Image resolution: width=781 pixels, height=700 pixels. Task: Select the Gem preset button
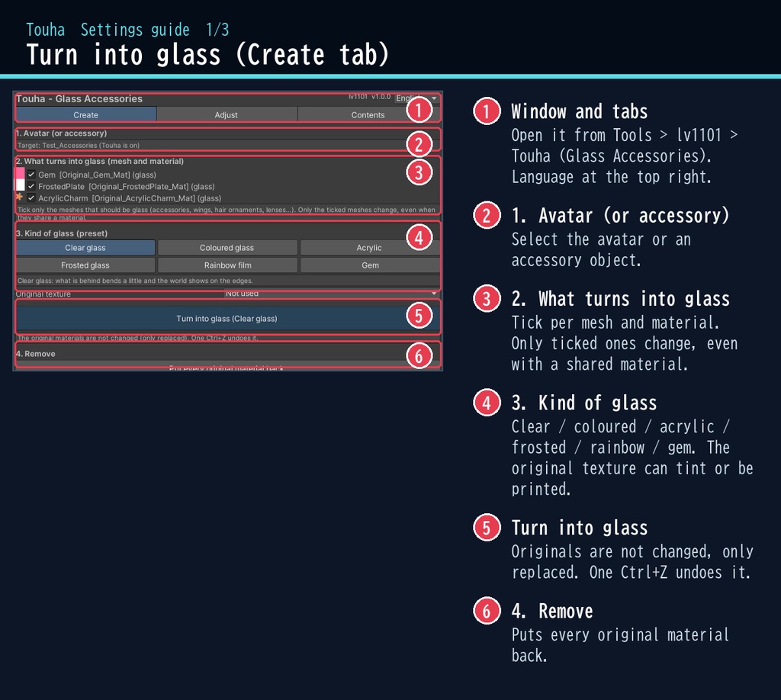[370, 265]
